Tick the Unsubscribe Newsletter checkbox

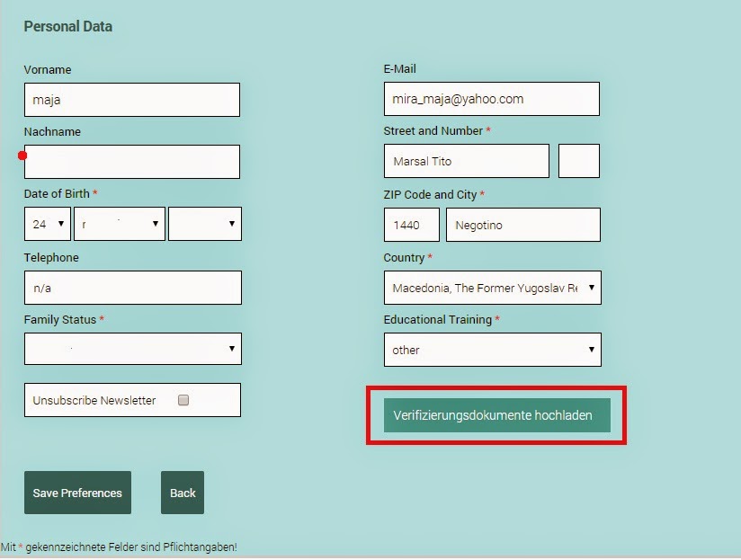click(x=183, y=400)
